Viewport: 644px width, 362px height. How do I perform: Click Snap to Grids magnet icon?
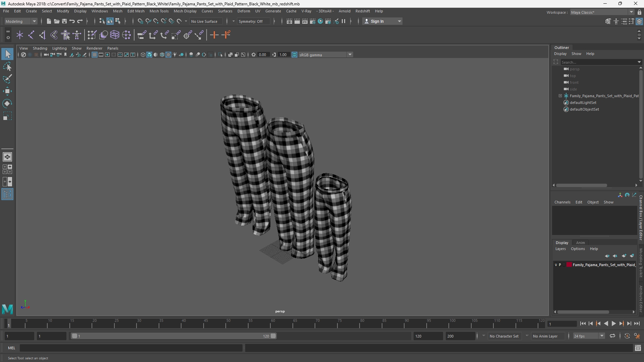pos(140,21)
